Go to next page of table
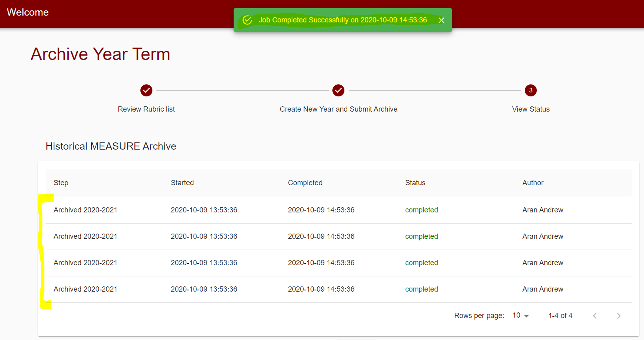Viewport: 644px width, 340px height. (619, 316)
